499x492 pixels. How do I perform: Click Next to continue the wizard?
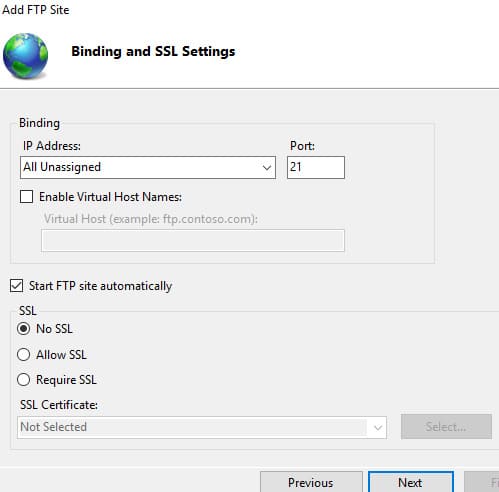click(411, 482)
